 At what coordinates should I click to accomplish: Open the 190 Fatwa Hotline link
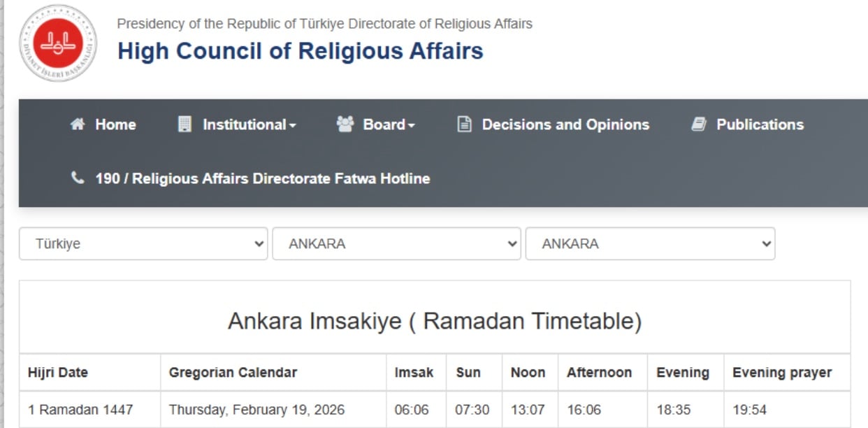coord(263,178)
